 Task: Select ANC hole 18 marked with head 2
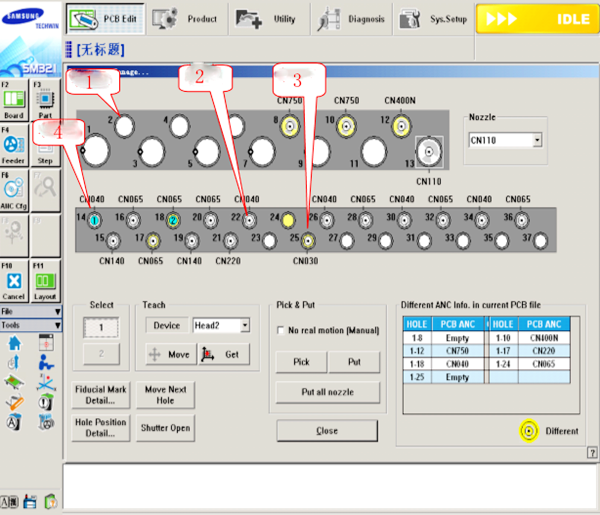pyautogui.click(x=173, y=220)
